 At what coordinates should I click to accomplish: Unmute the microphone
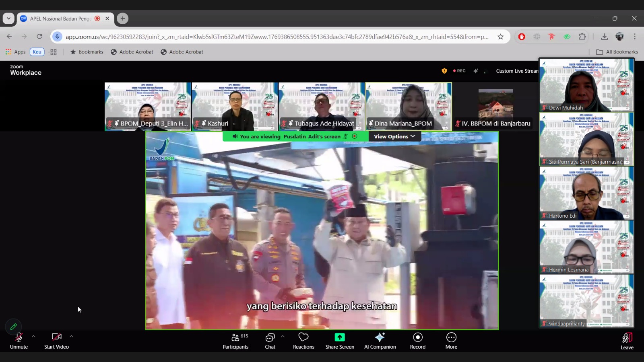(x=19, y=340)
